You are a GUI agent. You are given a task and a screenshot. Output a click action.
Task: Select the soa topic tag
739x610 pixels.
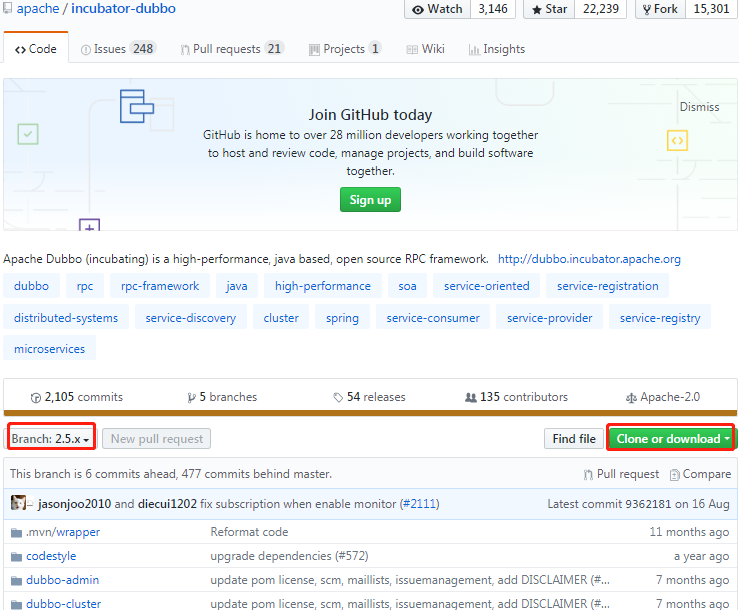407,286
